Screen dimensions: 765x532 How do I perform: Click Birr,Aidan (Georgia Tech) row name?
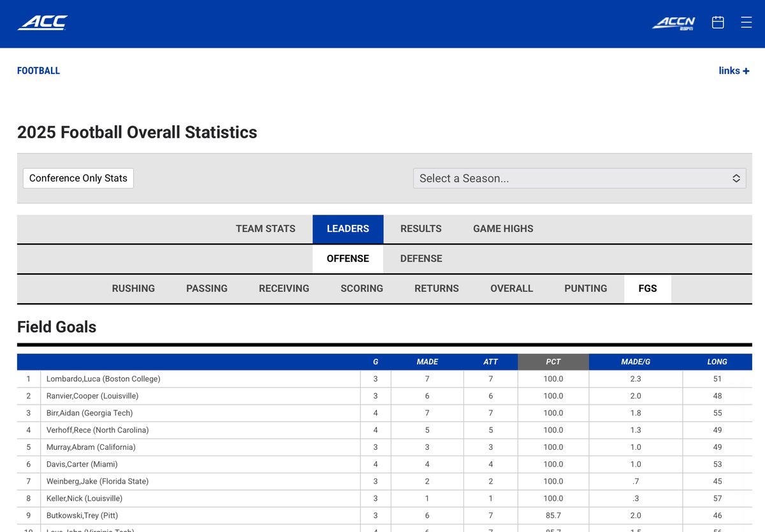tap(90, 413)
